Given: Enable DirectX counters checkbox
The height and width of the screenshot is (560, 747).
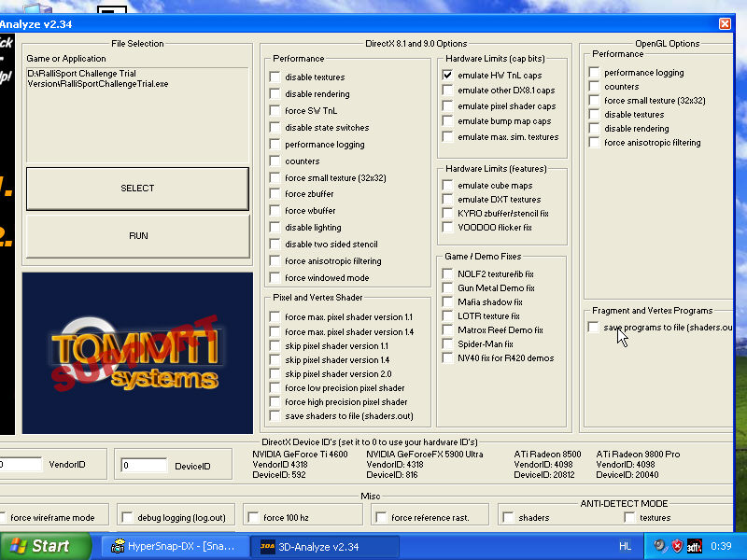Looking at the screenshot, I should click(x=275, y=161).
